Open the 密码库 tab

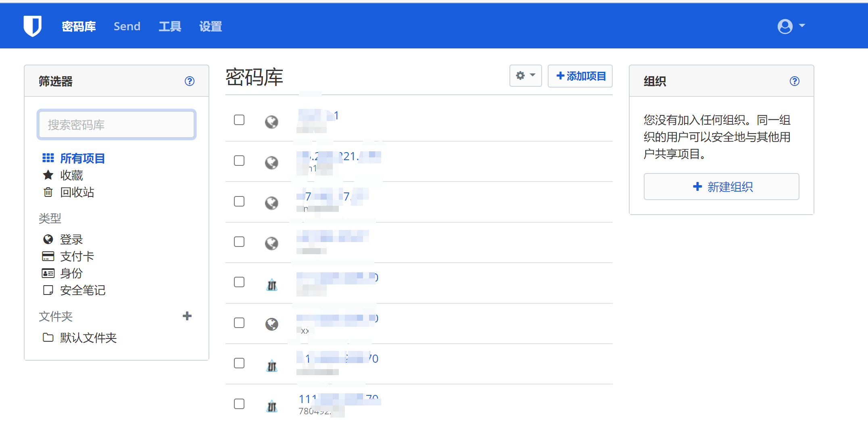[x=79, y=26]
